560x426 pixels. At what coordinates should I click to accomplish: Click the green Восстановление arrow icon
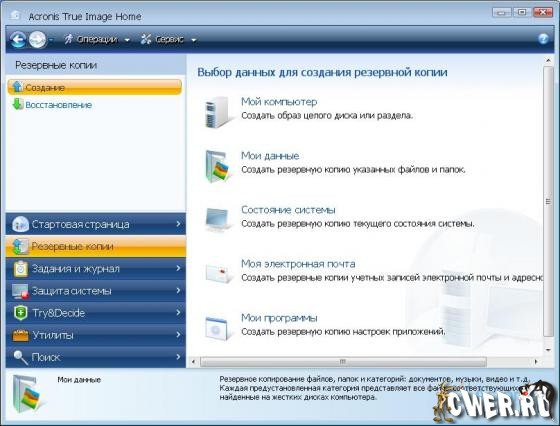(17, 104)
